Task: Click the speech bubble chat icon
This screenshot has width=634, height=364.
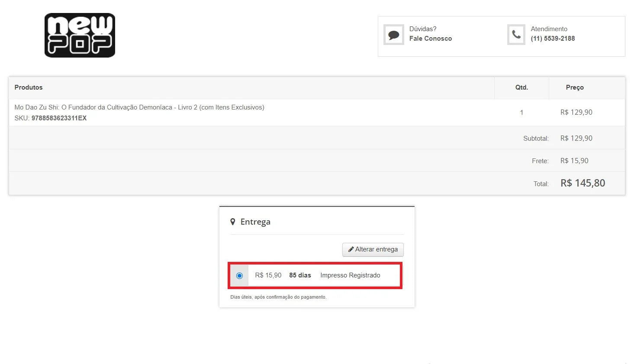Action: (393, 35)
